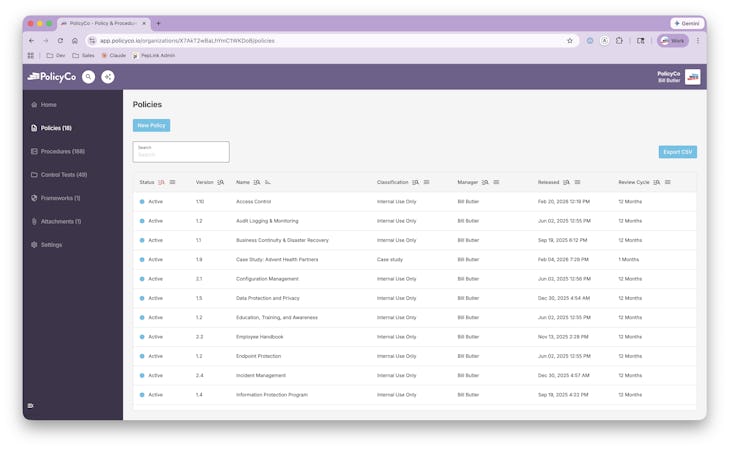The image size is (729, 450).
Task: Bookmark this page with the star icon
Action: (x=570, y=41)
